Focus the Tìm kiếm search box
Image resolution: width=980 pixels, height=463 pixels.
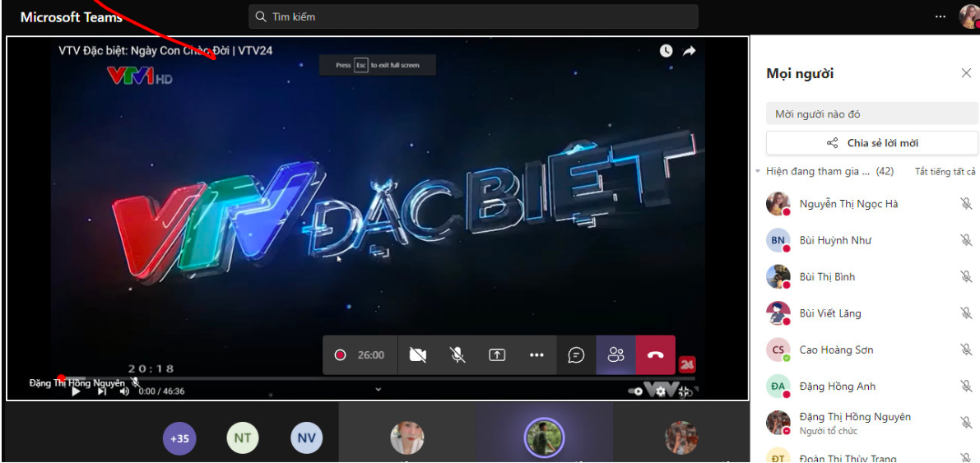pos(473,17)
